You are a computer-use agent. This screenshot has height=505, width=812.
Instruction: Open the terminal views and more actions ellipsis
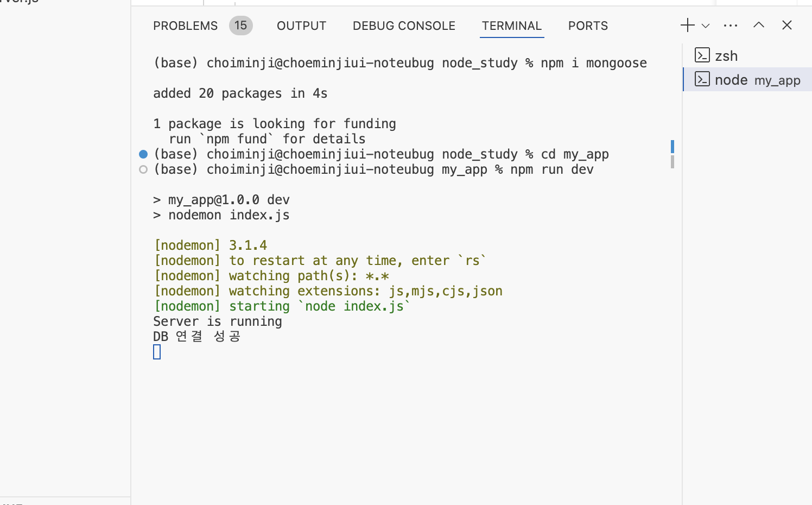pyautogui.click(x=731, y=26)
